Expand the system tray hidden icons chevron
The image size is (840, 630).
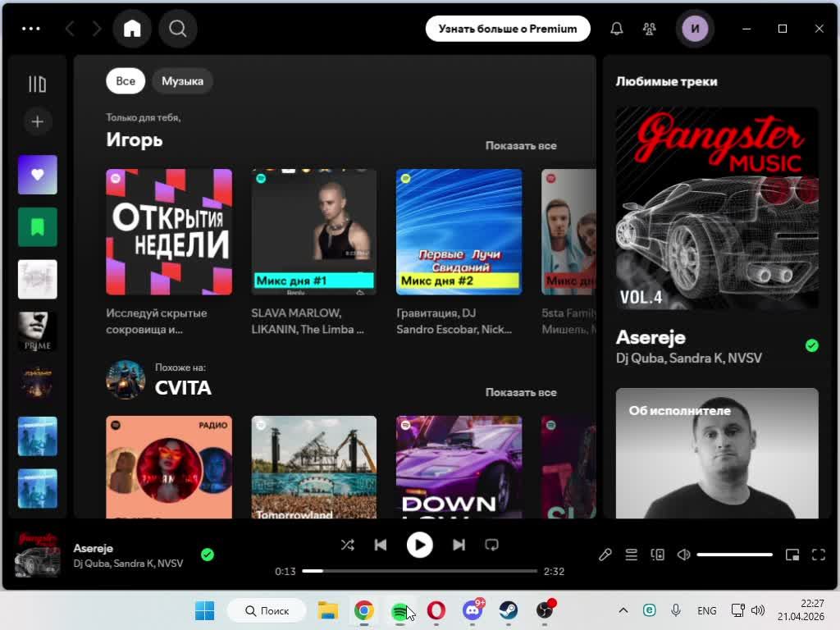pos(623,610)
